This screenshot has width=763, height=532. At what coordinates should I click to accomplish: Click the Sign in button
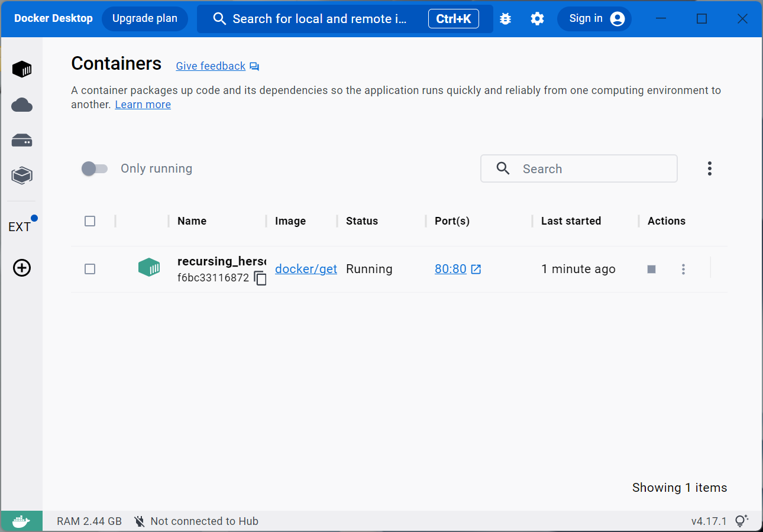(x=594, y=19)
